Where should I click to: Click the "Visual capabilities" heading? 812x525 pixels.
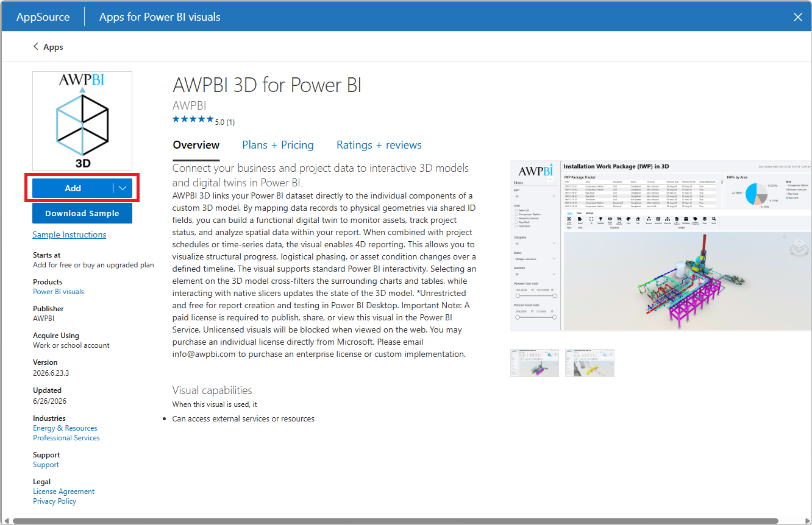pos(212,390)
